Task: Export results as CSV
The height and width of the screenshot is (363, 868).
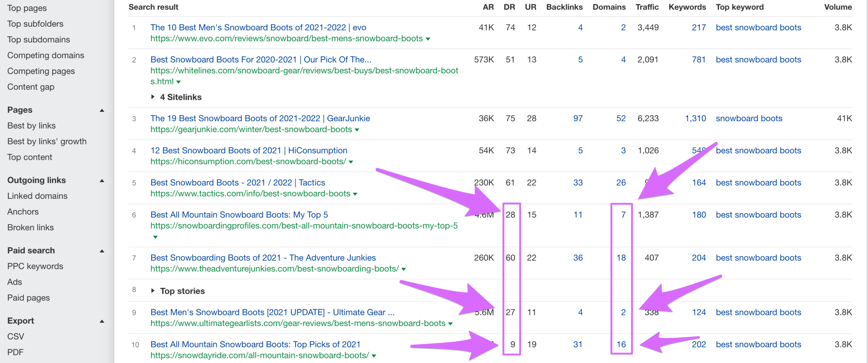Action: click(x=16, y=336)
